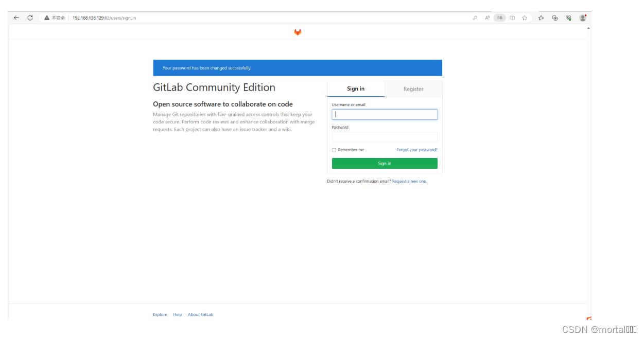
Task: Click the GitLab fox logo
Action: (298, 32)
